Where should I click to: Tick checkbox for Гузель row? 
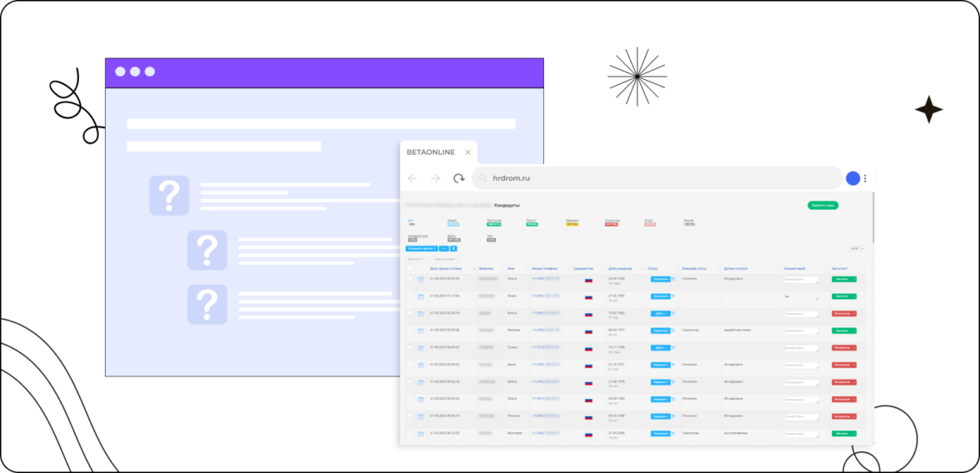point(410,346)
